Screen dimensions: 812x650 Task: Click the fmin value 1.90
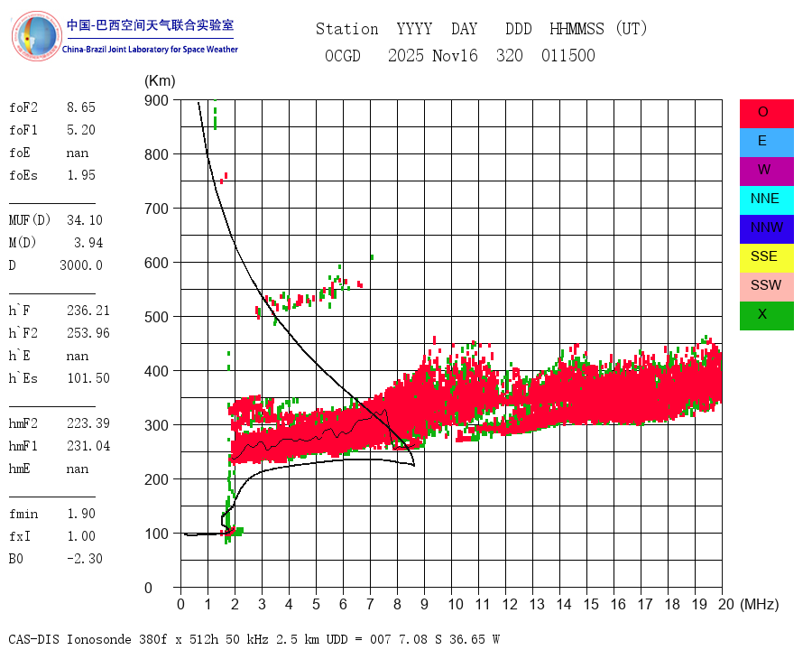(x=81, y=513)
